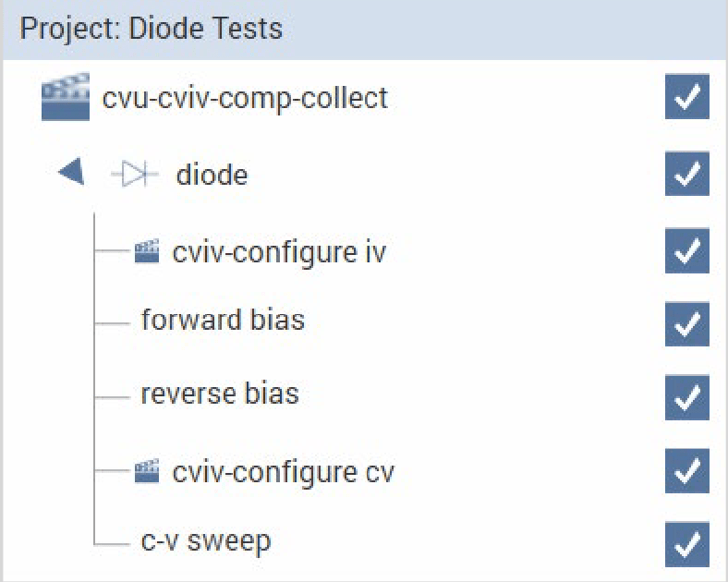Select the c-v sweep test

[x=205, y=541]
